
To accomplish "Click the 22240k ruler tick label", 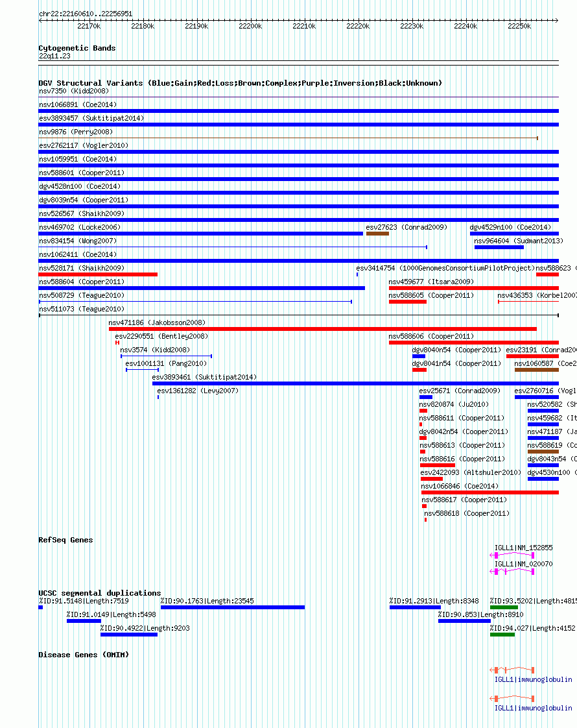I will point(465,26).
